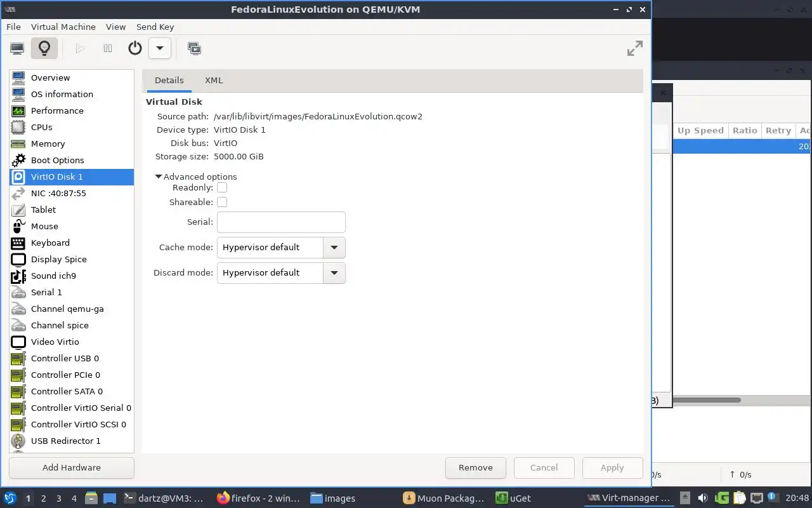Screen dimensions: 812x508
Task: Click the 20:48 clock
Action: click(797, 498)
